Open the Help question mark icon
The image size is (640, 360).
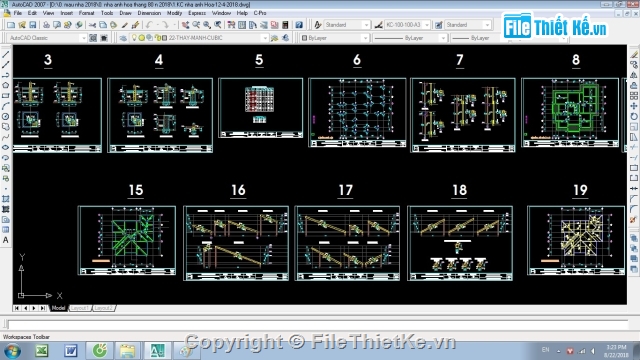299,25
